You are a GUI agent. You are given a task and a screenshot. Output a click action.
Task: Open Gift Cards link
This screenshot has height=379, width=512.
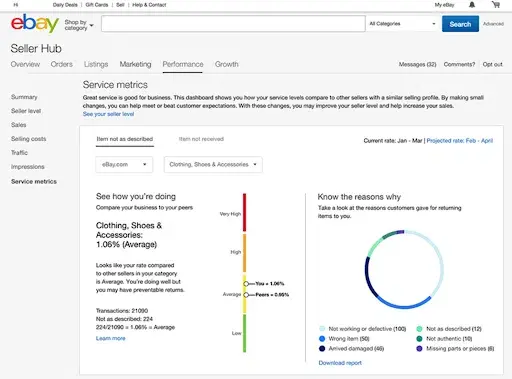point(97,5)
